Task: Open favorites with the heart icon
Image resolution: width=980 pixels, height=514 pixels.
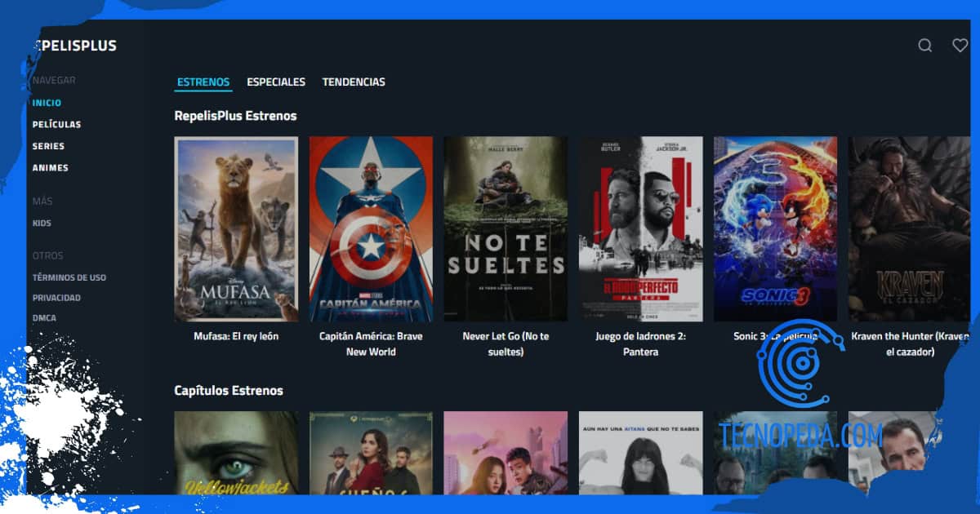Action: coord(960,46)
